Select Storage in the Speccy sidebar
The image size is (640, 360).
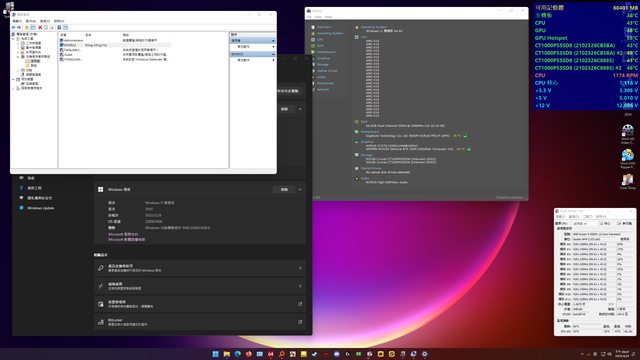click(322, 64)
